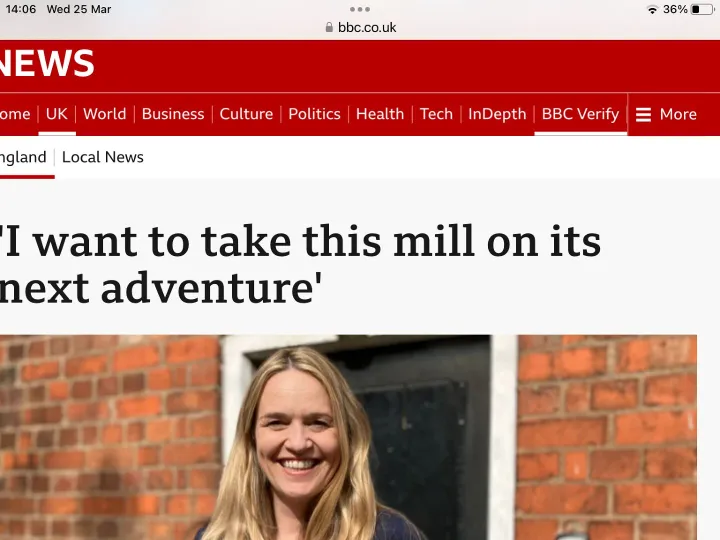Screen dimensions: 720x540
Task: Switch to the Tech section
Action: pyautogui.click(x=436, y=114)
